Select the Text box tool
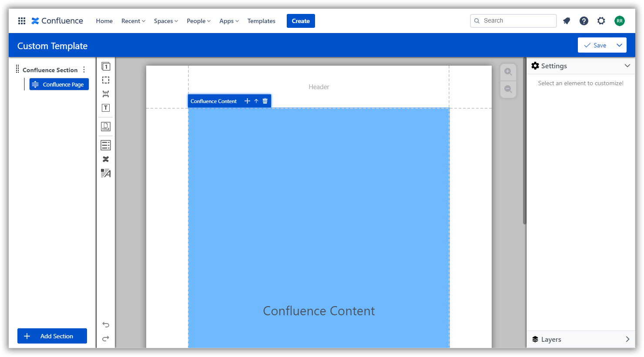 (x=106, y=108)
